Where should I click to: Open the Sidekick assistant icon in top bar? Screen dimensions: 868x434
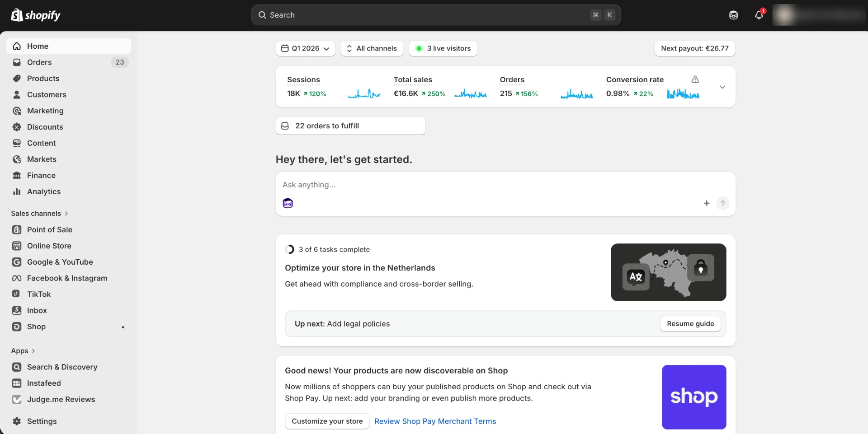pyautogui.click(x=733, y=15)
